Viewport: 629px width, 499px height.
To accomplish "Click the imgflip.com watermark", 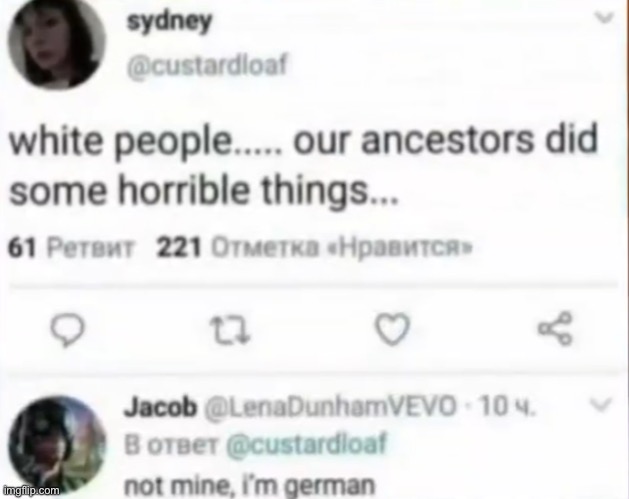I will [x=31, y=490].
